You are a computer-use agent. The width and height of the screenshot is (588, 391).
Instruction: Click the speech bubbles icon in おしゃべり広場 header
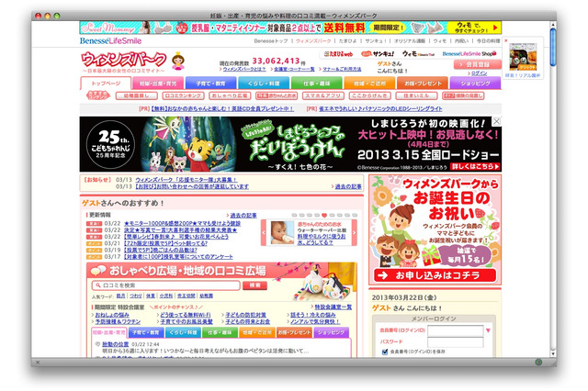[x=98, y=270]
